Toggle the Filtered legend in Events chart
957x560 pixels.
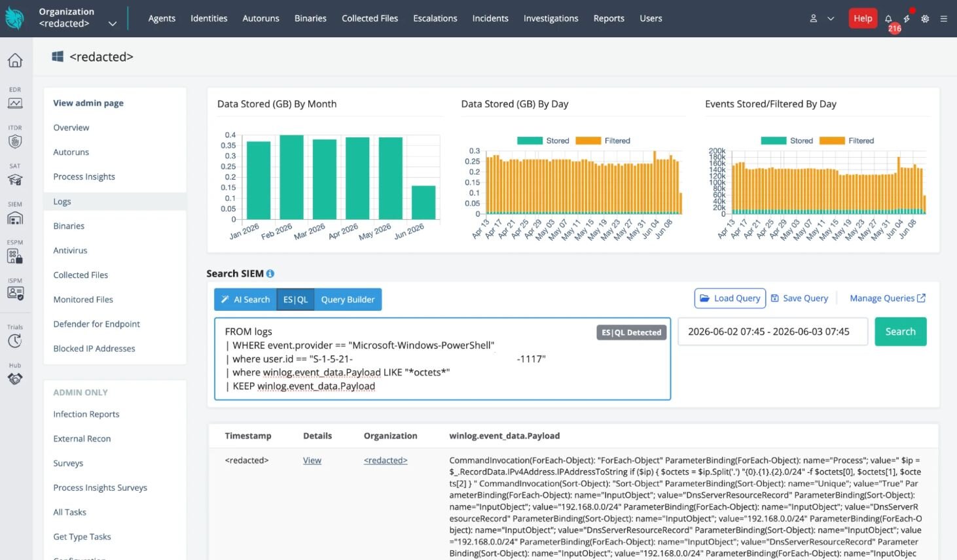pos(846,141)
